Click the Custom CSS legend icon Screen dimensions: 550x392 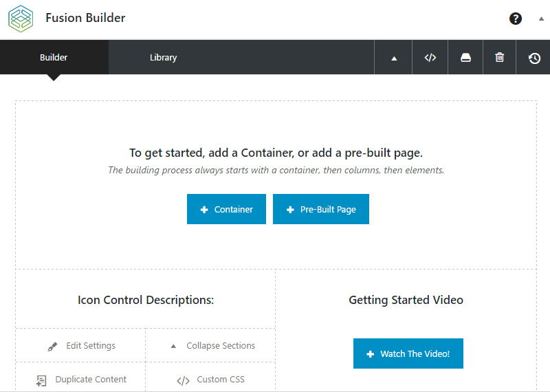183,380
